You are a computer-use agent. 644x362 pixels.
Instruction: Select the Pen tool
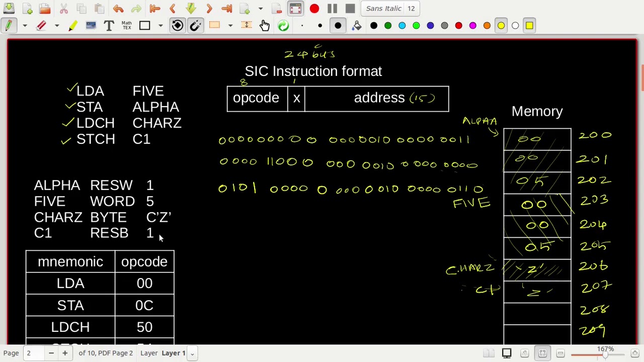click(x=9, y=26)
